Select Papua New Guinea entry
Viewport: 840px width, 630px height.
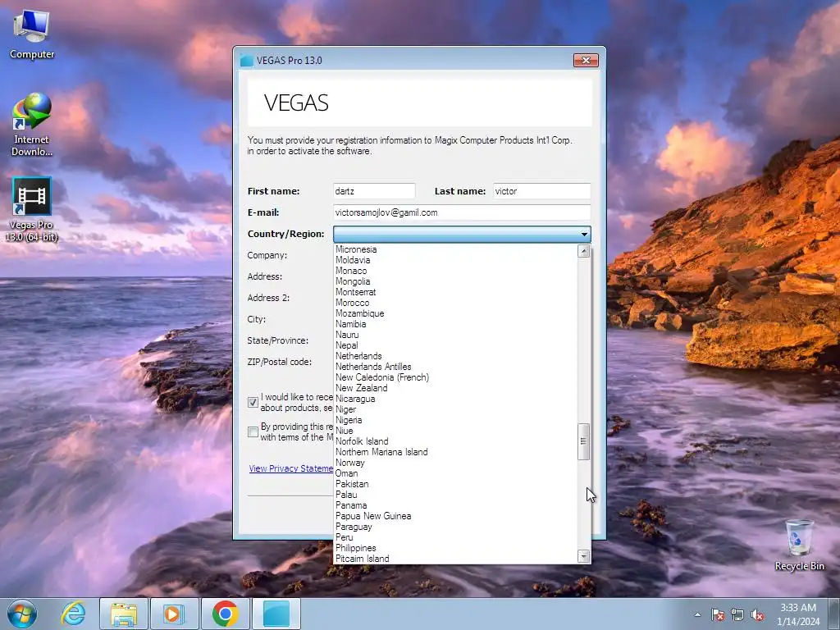tap(455, 516)
